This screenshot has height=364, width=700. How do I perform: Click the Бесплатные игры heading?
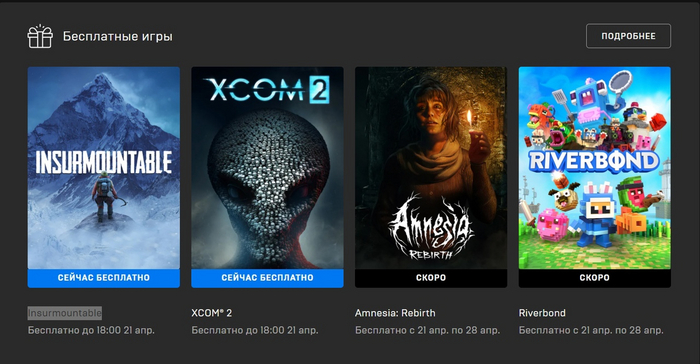pos(117,37)
